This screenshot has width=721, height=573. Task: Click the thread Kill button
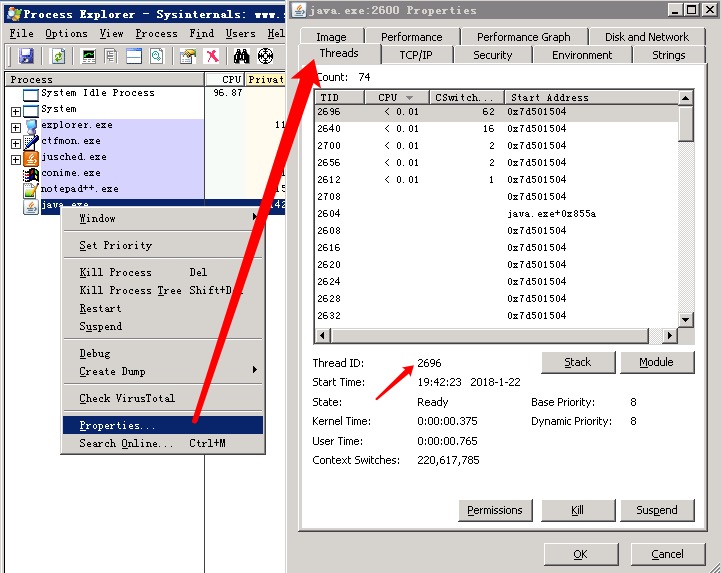point(578,510)
